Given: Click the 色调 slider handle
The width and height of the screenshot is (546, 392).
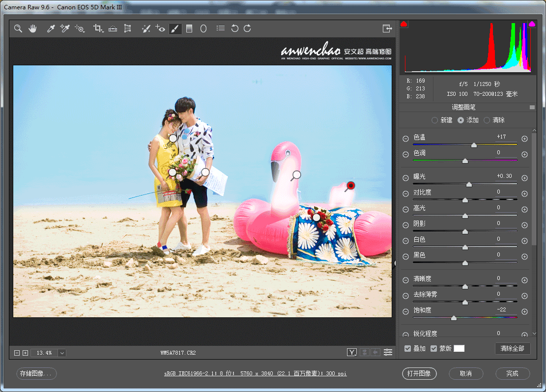Looking at the screenshot, I should (x=465, y=161).
